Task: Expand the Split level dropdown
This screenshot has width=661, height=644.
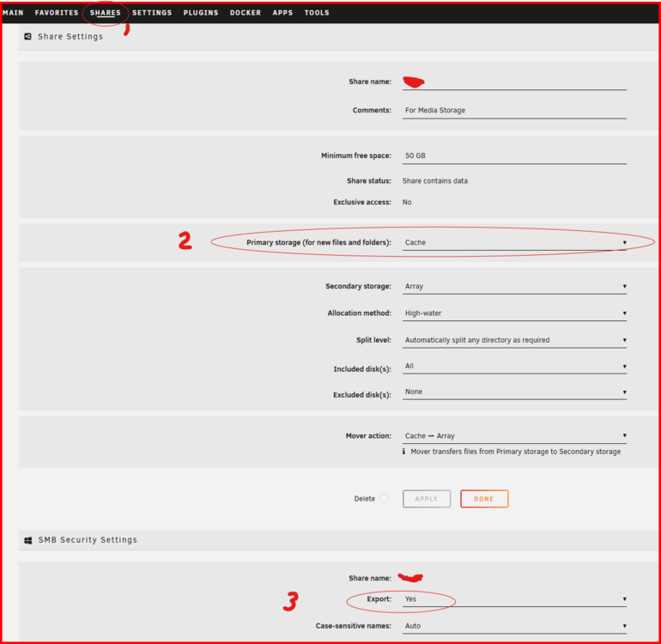Action: (x=514, y=340)
